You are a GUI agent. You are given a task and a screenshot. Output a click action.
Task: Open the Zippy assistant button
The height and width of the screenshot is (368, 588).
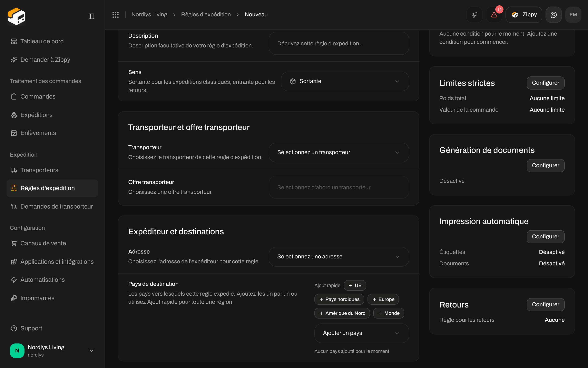524,15
